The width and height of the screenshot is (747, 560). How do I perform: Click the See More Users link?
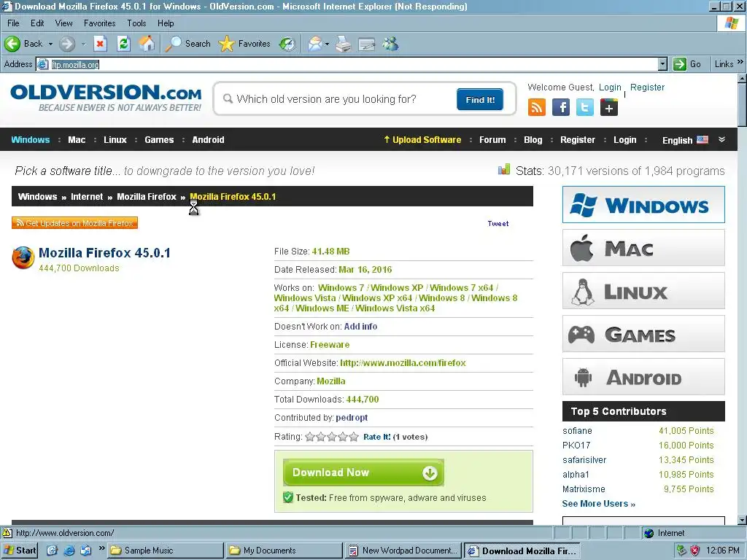(x=598, y=503)
